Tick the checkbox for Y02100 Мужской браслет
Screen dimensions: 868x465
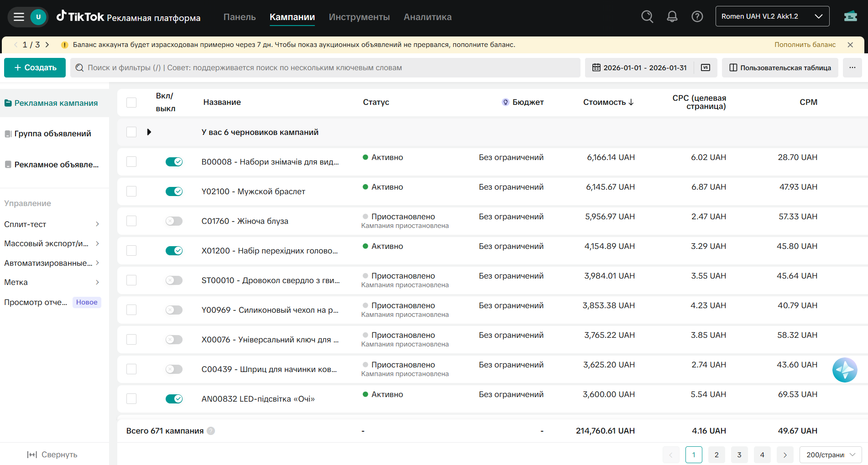click(131, 191)
